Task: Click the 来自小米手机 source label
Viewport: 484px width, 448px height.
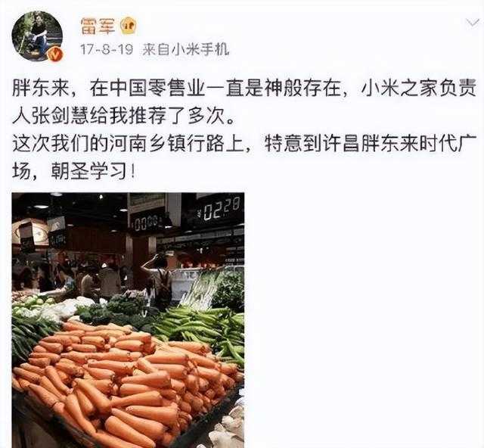Action: 185,49
